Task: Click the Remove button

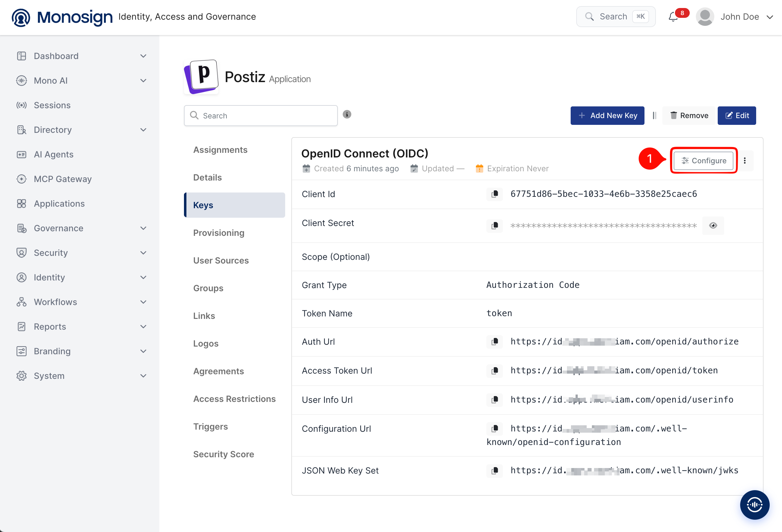Action: pyautogui.click(x=689, y=115)
